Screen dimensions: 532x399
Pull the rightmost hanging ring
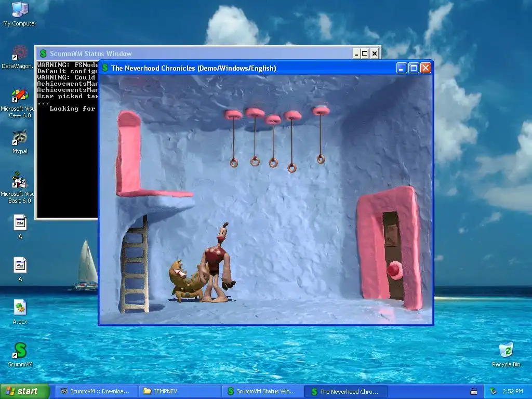[x=321, y=159]
